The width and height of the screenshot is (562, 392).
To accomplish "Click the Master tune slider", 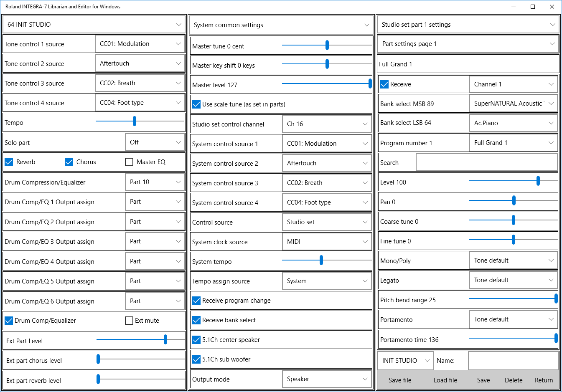I will [x=327, y=45].
